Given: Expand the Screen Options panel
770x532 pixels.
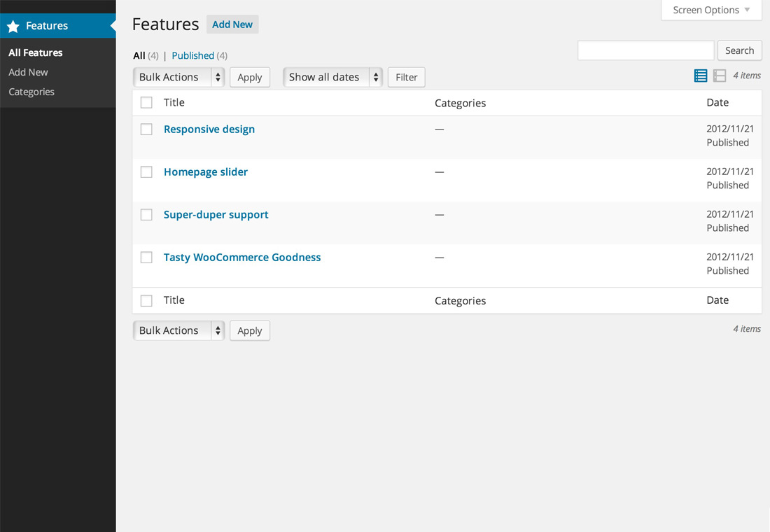Looking at the screenshot, I should pyautogui.click(x=711, y=10).
